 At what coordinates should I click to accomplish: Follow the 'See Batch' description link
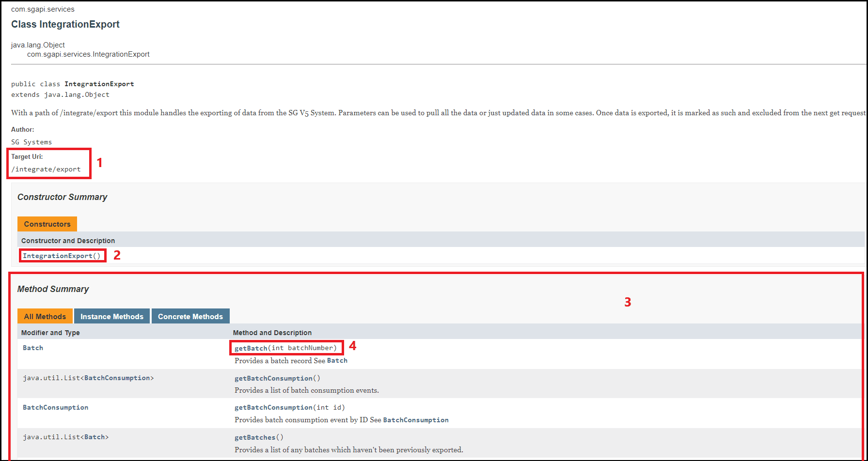(x=337, y=361)
